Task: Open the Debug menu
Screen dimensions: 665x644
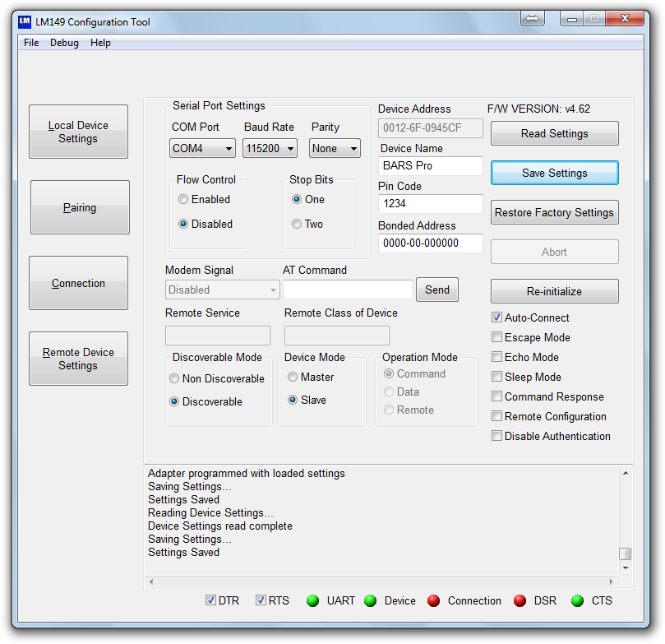Action: (x=64, y=43)
